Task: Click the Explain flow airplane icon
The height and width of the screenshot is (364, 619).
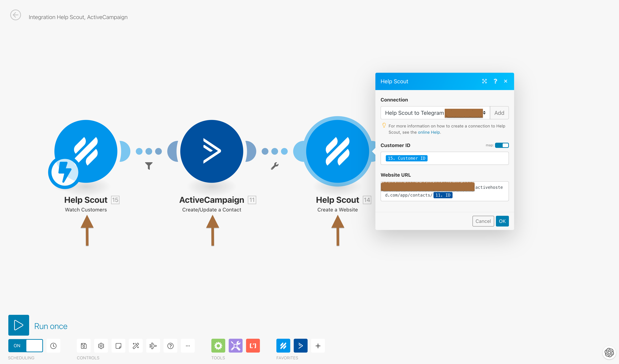Action: [153, 346]
